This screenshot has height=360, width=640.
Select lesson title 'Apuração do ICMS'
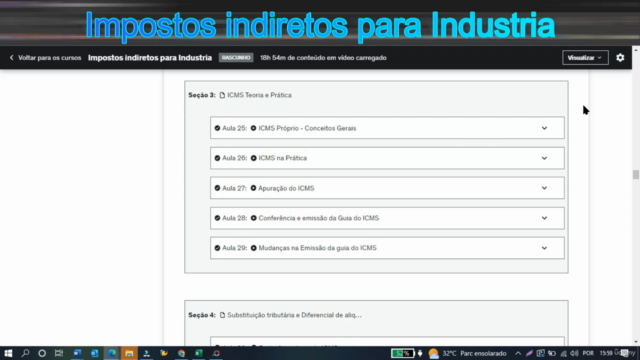[286, 188]
